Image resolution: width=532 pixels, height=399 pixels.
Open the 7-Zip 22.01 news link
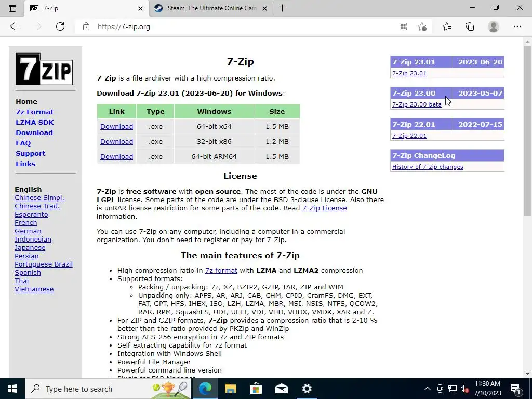(409, 136)
